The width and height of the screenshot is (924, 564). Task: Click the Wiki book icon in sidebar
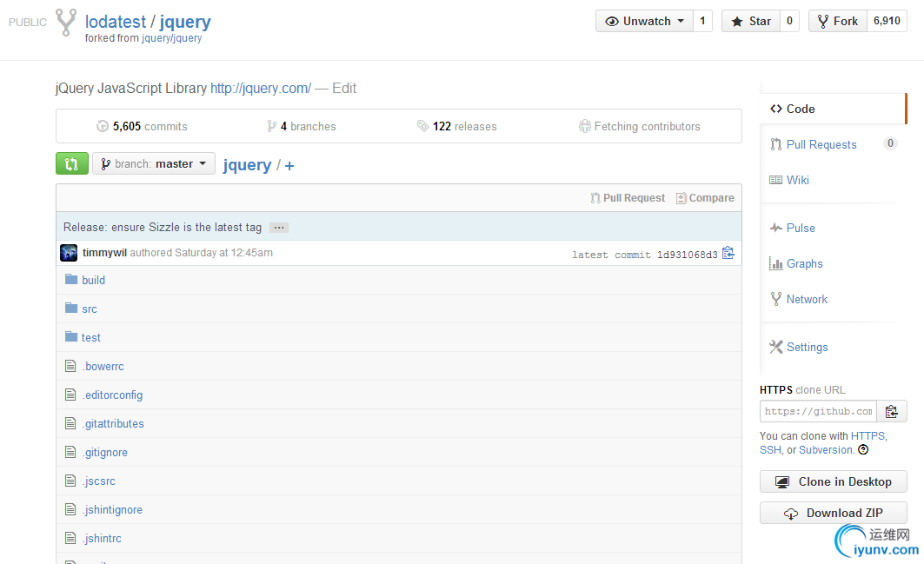776,180
